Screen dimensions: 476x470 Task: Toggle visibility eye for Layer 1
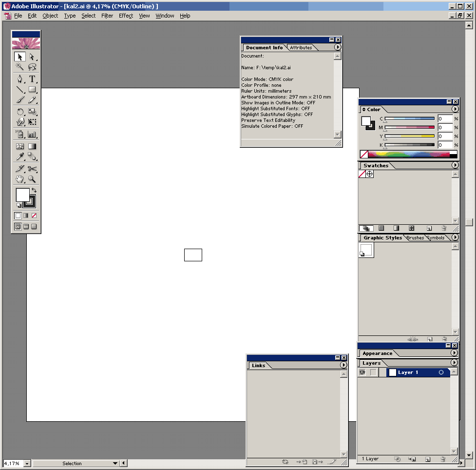tap(362, 372)
